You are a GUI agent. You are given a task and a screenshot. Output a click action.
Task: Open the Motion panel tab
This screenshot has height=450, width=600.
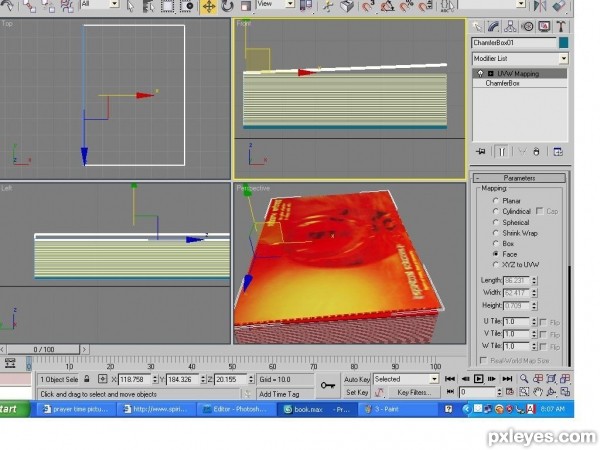click(528, 26)
